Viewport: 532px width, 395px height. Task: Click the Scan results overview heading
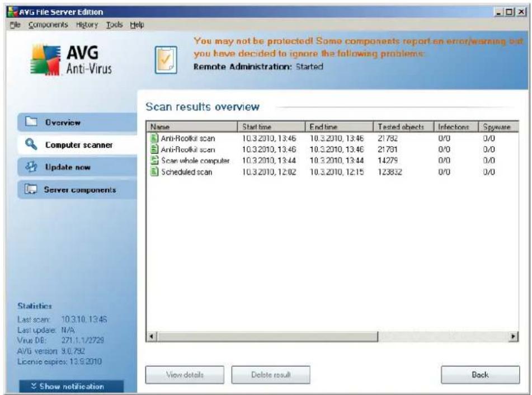(203, 106)
